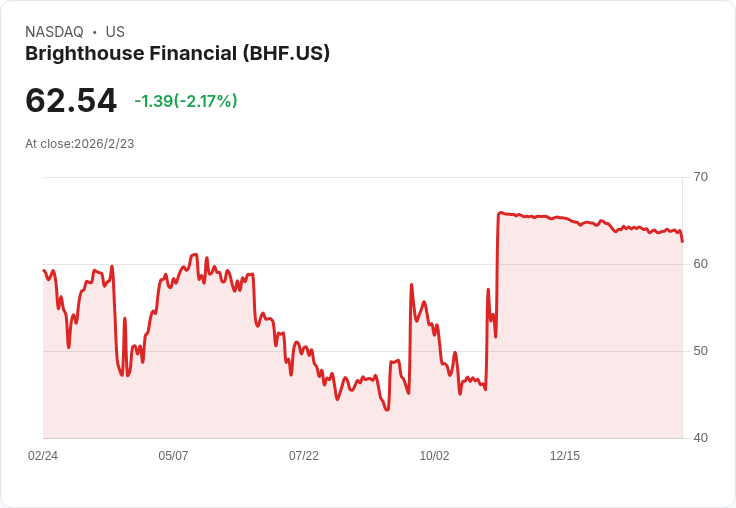Click the 62.54 price value

point(70,100)
